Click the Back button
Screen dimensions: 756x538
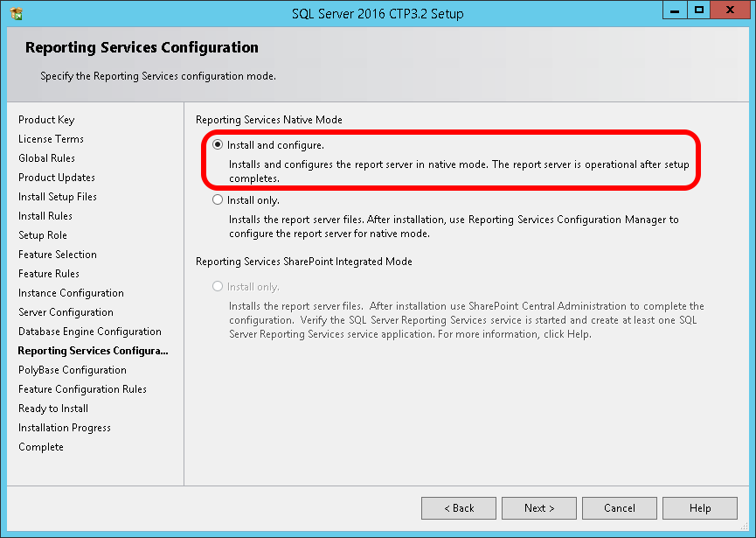pyautogui.click(x=459, y=508)
